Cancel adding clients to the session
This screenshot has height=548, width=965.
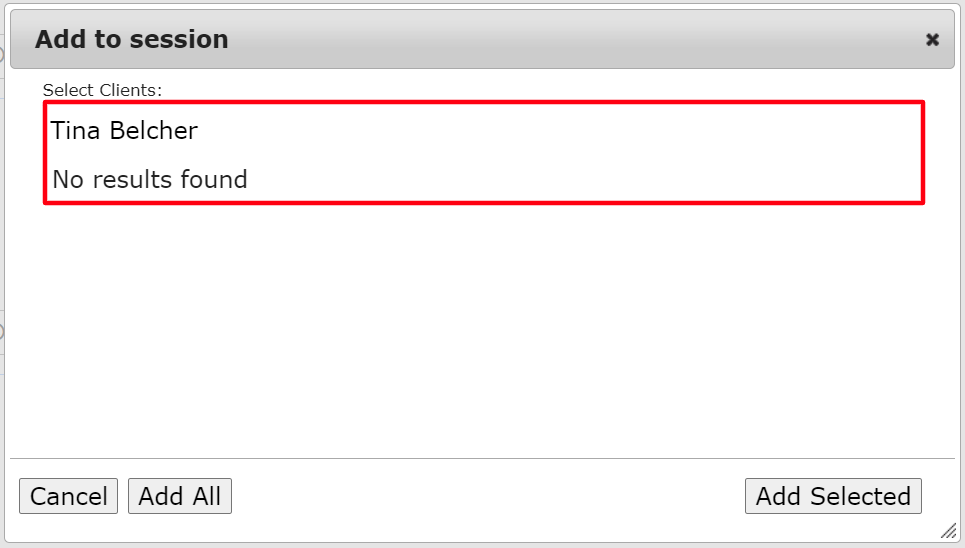68,496
